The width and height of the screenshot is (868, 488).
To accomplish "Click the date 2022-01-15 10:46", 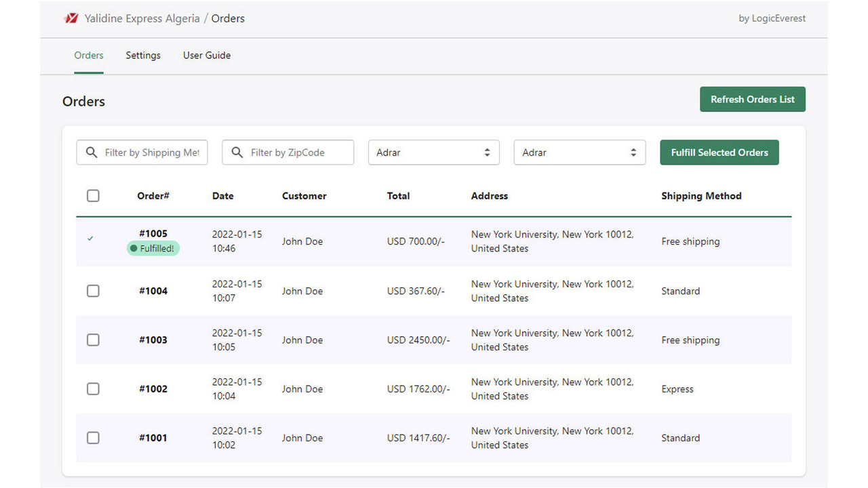I will pos(237,241).
